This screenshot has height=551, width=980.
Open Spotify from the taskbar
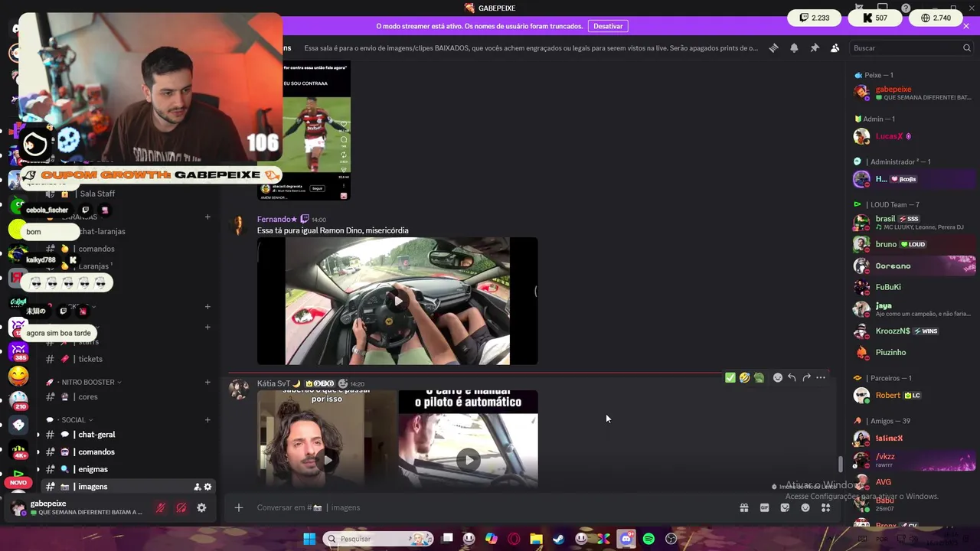[648, 539]
